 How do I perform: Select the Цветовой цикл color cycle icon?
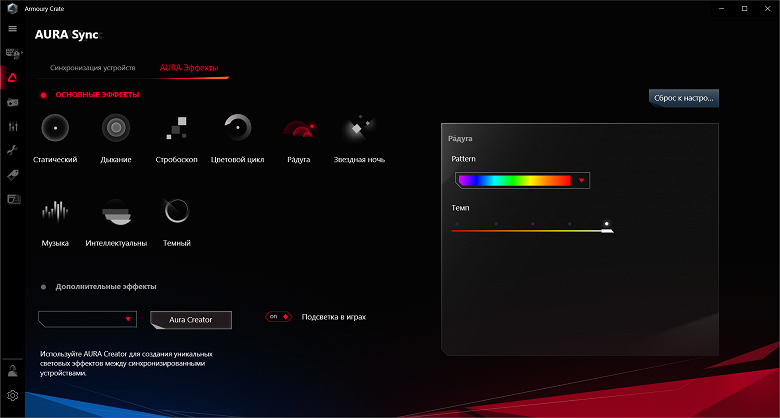coord(237,128)
